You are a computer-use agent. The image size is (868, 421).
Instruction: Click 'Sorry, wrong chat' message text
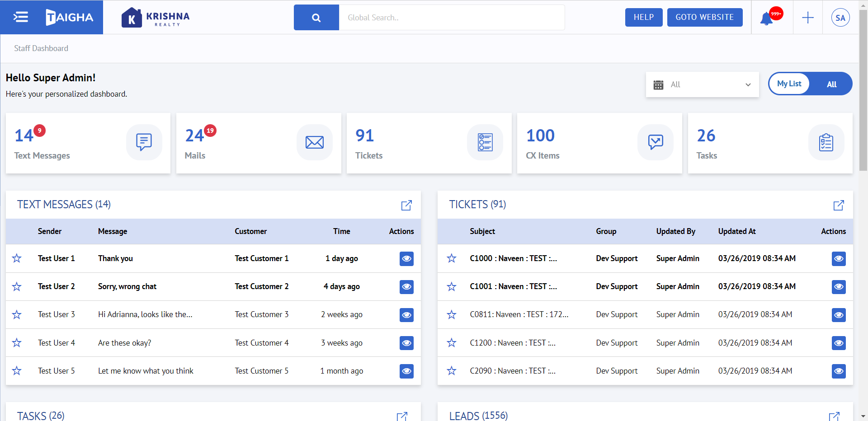tap(127, 286)
